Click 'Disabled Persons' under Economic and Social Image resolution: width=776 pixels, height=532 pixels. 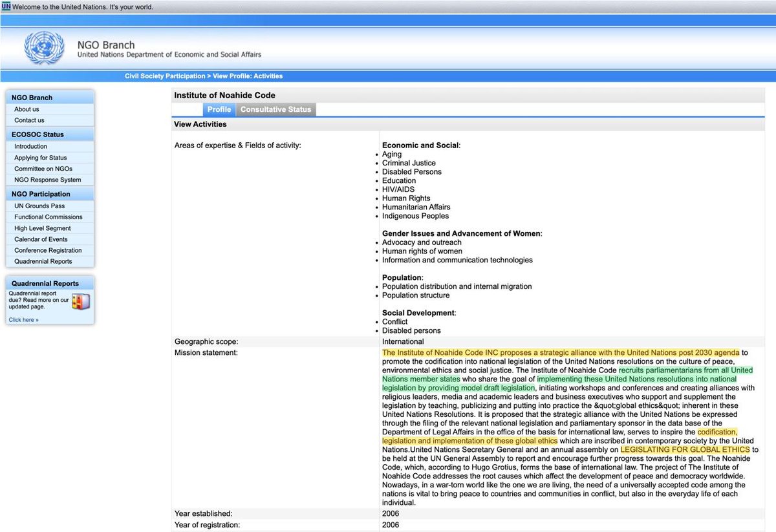(412, 172)
